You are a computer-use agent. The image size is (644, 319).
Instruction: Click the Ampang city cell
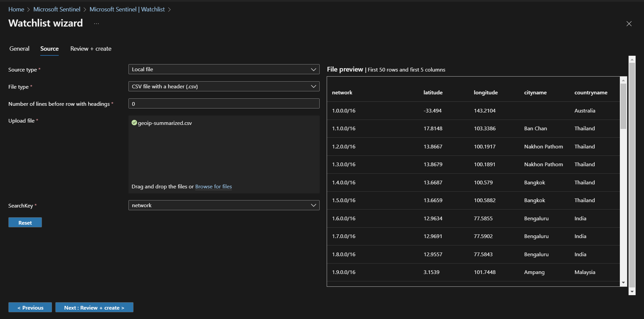534,272
